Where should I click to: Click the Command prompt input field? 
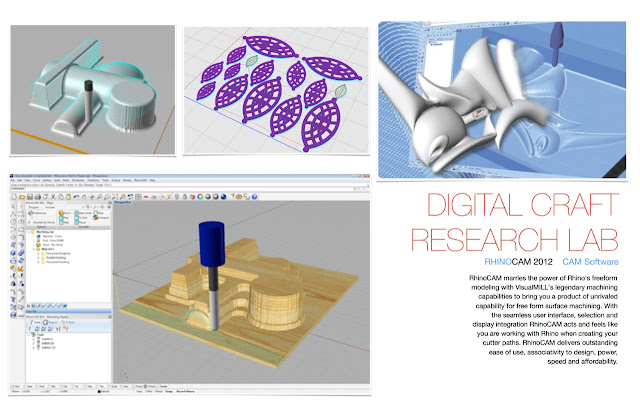pos(189,189)
